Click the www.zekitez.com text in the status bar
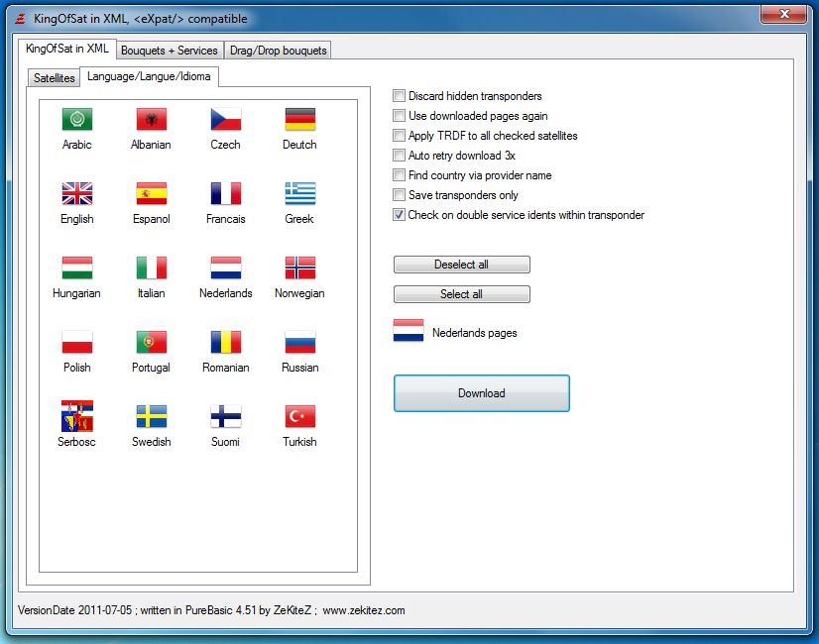This screenshot has height=644, width=819. coord(364,610)
